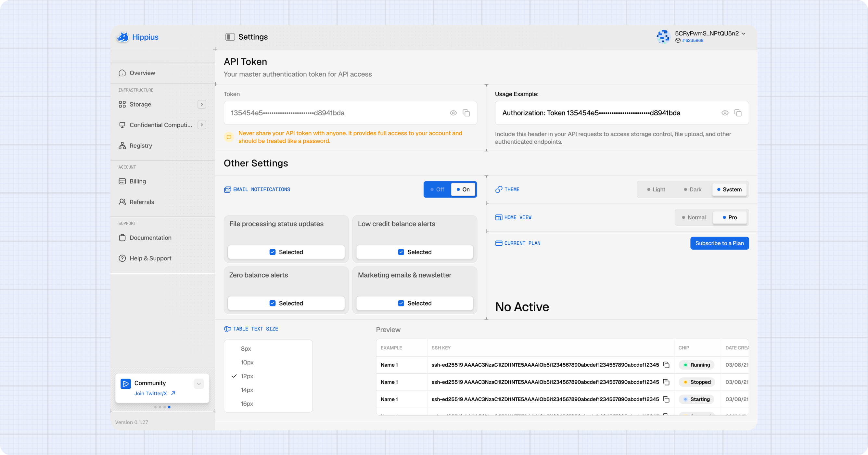Screen dimensions: 868x455
Task: Select the last carousel dot under Community card
Action: (x=169, y=407)
